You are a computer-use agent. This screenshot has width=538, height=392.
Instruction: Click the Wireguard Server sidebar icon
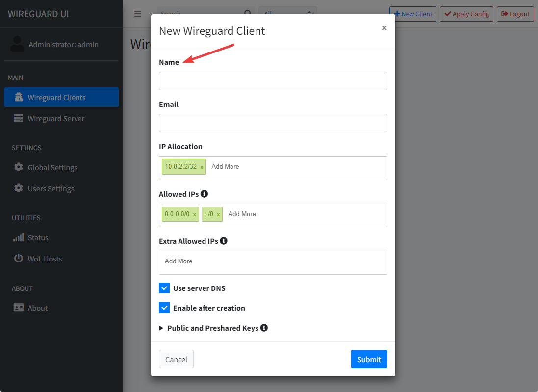pyautogui.click(x=19, y=118)
